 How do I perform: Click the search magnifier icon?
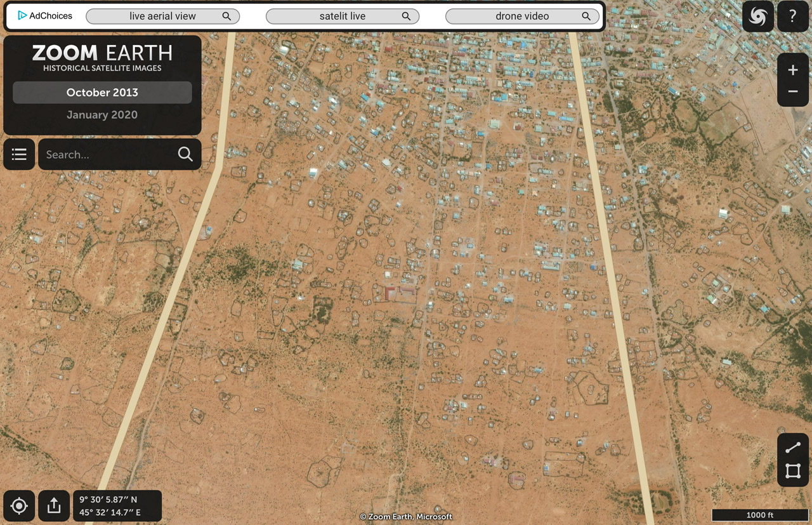[185, 154]
